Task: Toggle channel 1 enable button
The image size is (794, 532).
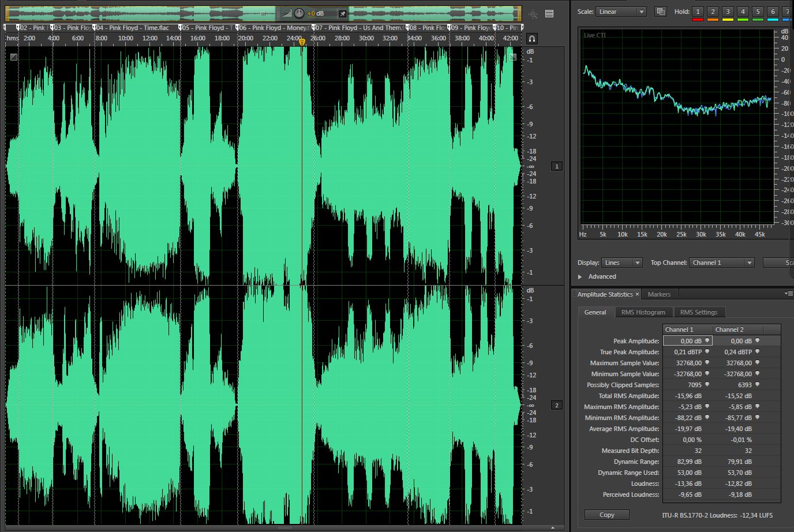Action: pyautogui.click(x=556, y=166)
